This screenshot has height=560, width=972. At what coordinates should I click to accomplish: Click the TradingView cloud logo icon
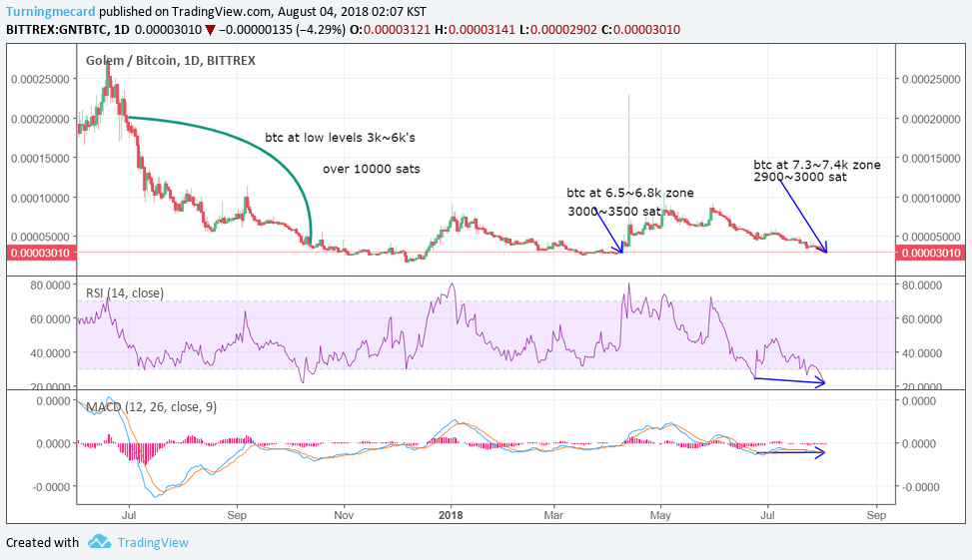click(99, 542)
